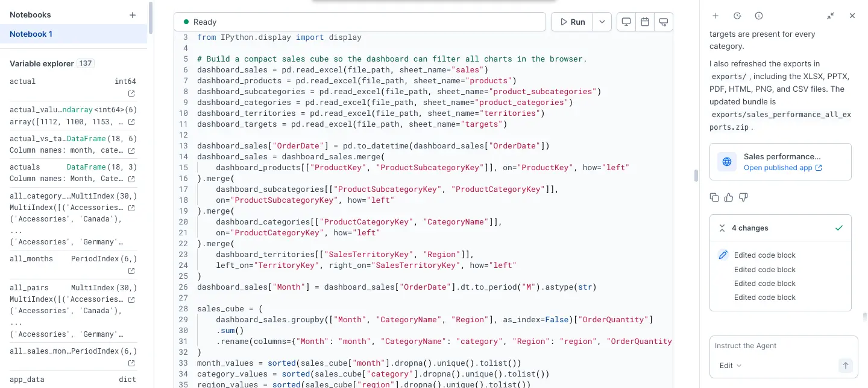Open the schedule calendar icon

pos(645,22)
